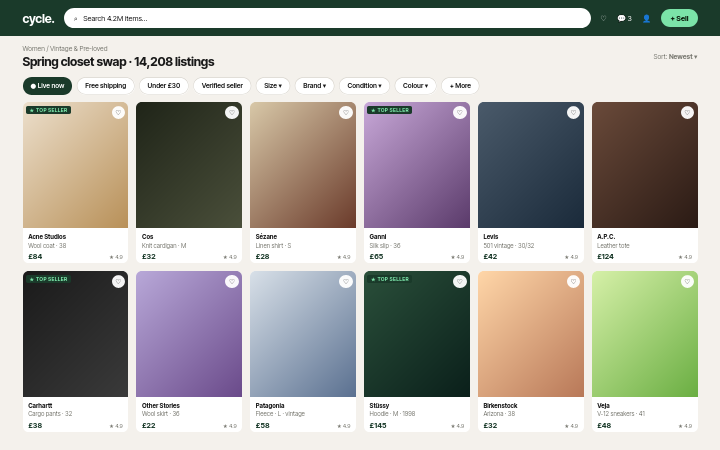Favorite the Sézane linen shirt
Viewport: 720px width, 450px height.
346,112
